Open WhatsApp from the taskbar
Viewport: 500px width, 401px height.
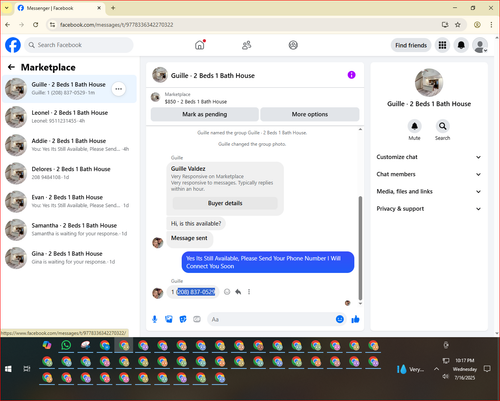pos(66,345)
